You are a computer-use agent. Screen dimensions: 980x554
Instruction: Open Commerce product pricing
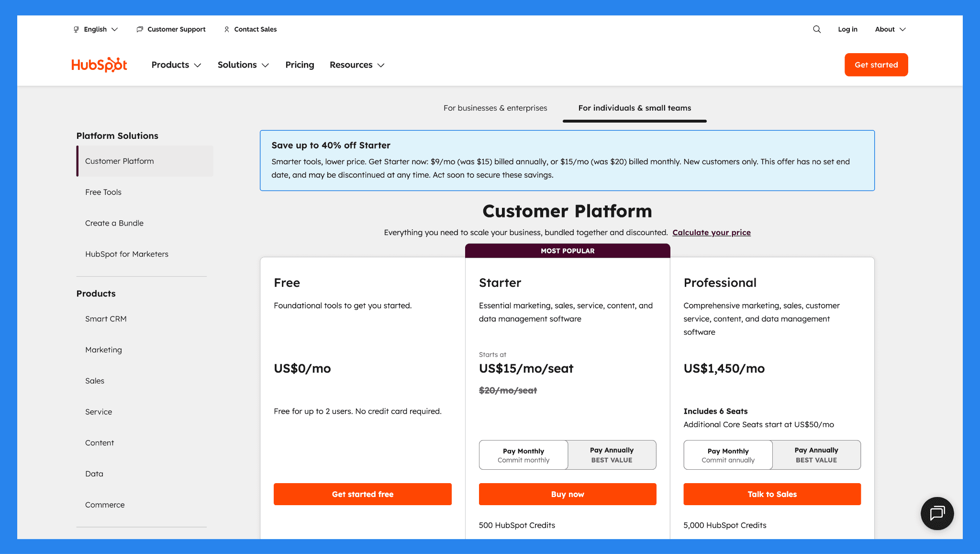point(105,505)
